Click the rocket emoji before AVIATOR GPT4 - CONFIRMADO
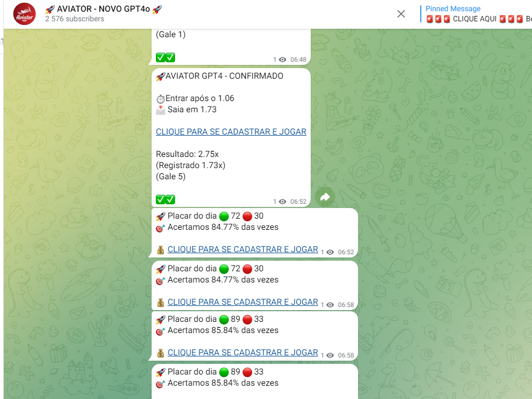Image resolution: width=532 pixels, height=399 pixels. (x=161, y=76)
